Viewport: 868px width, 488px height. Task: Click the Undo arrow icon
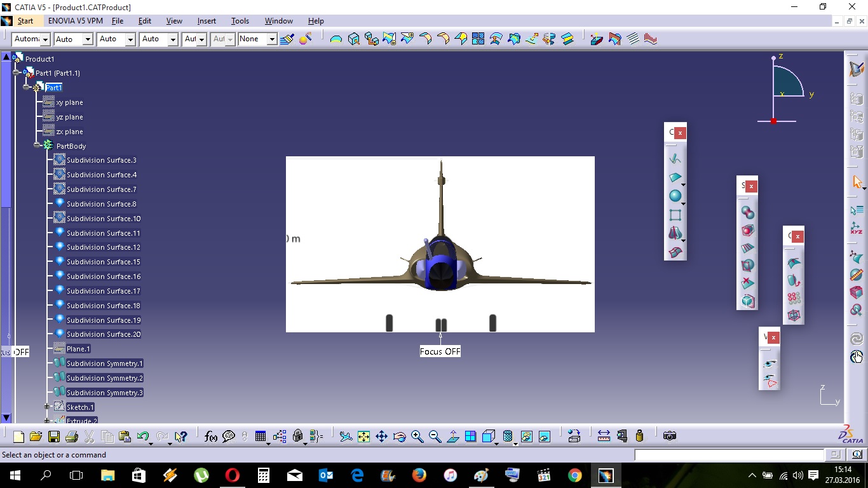click(x=143, y=437)
